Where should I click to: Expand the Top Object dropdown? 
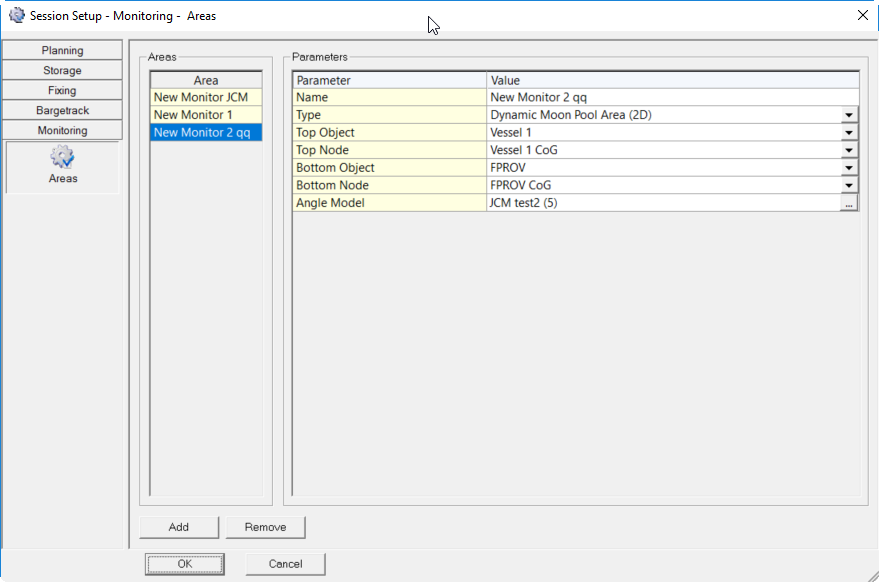pos(849,133)
